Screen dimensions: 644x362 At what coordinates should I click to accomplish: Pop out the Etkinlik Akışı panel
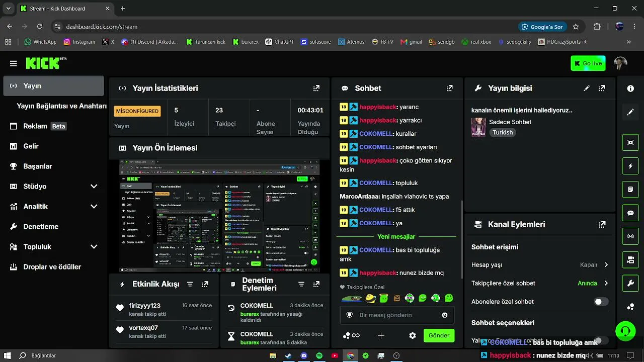click(x=205, y=284)
